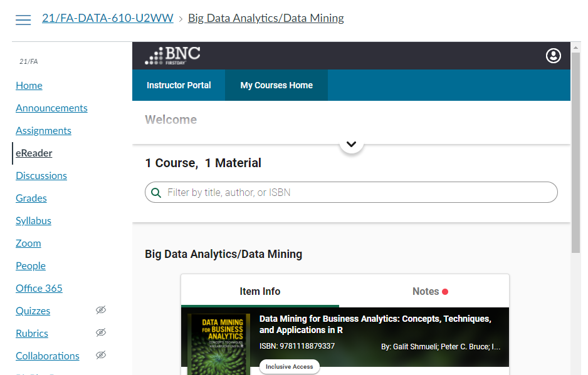Expand the Welcome section chevron
This screenshot has height=375, width=588.
pos(352,144)
